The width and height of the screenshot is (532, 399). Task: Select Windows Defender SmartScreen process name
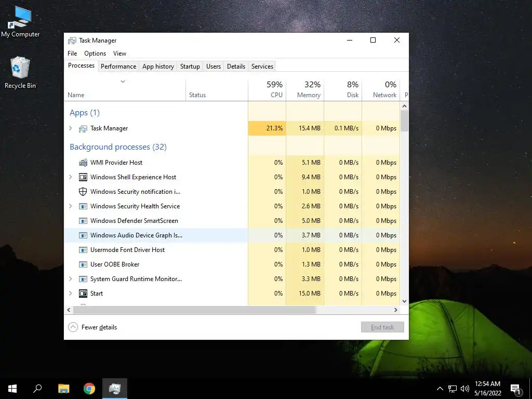click(x=134, y=221)
